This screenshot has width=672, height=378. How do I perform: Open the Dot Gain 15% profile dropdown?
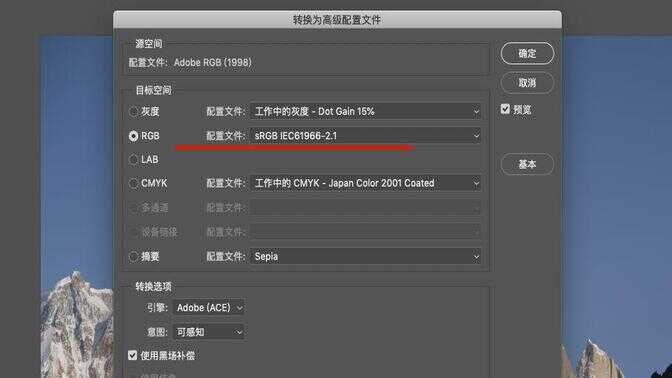click(366, 111)
